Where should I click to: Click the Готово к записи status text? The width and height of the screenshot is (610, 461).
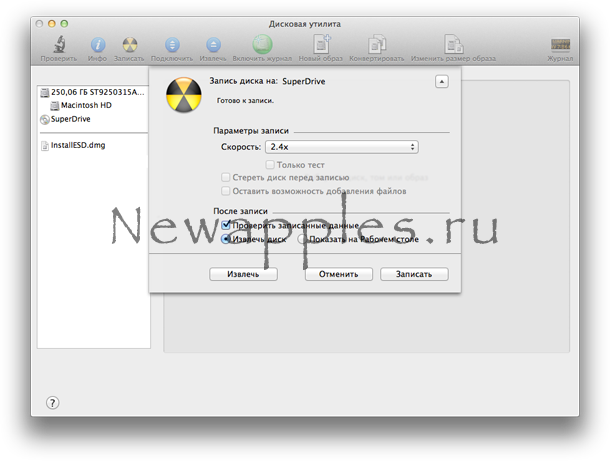[x=245, y=101]
